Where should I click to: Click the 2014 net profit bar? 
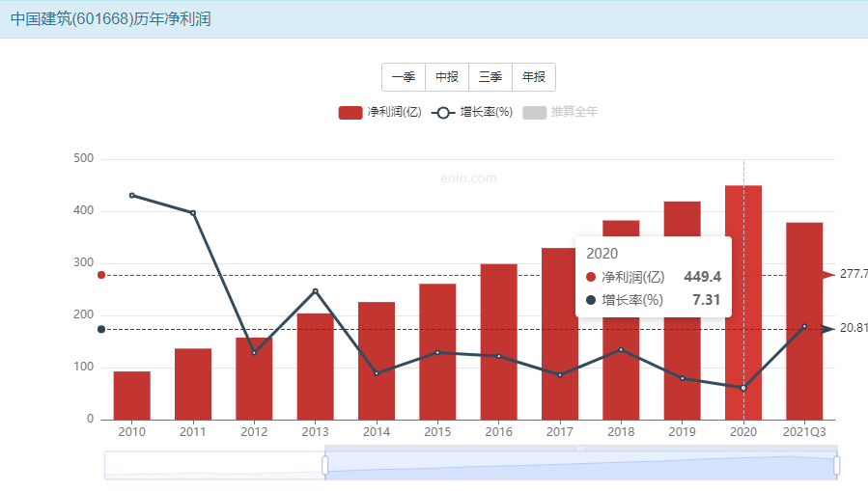(x=377, y=361)
